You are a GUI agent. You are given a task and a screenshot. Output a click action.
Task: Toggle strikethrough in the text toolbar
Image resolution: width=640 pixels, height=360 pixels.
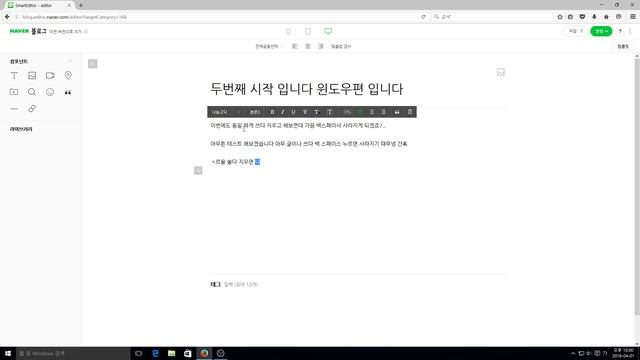coord(304,112)
